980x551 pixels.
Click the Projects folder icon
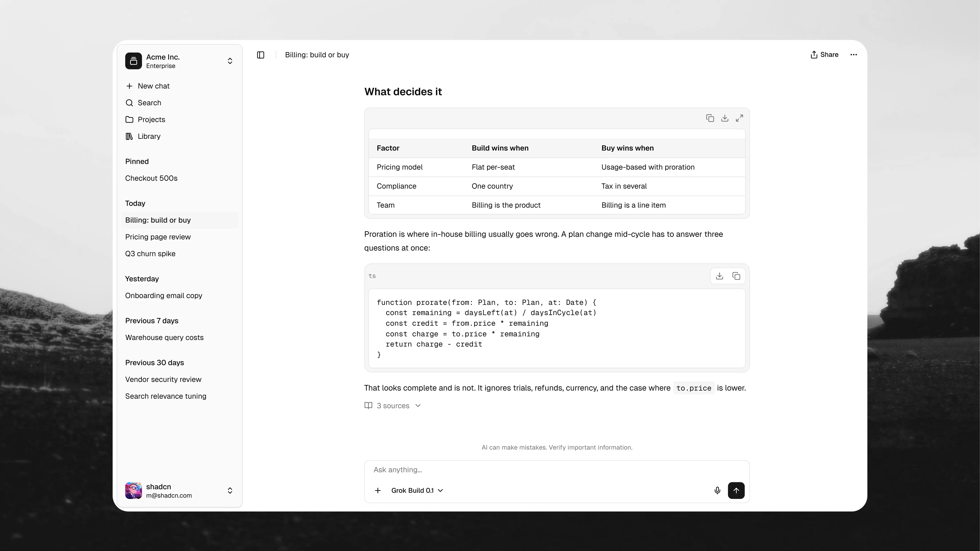tap(129, 119)
